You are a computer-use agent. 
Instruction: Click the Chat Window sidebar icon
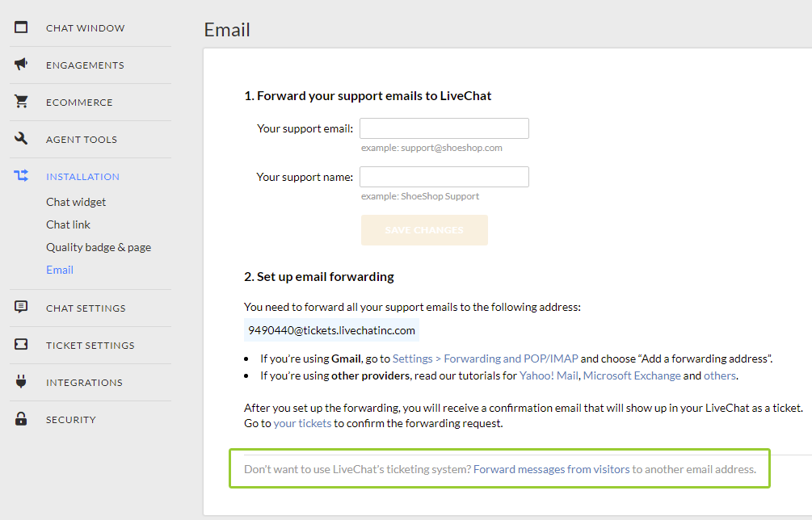(x=21, y=27)
